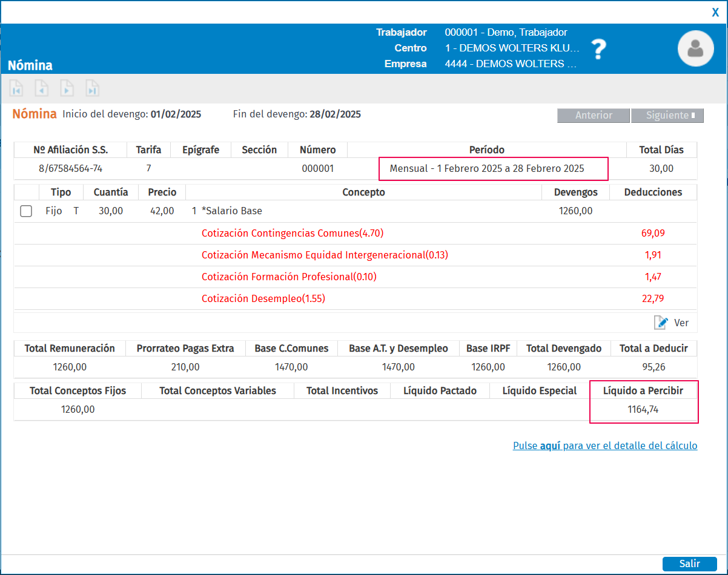Click the Concepto column header

(x=363, y=192)
